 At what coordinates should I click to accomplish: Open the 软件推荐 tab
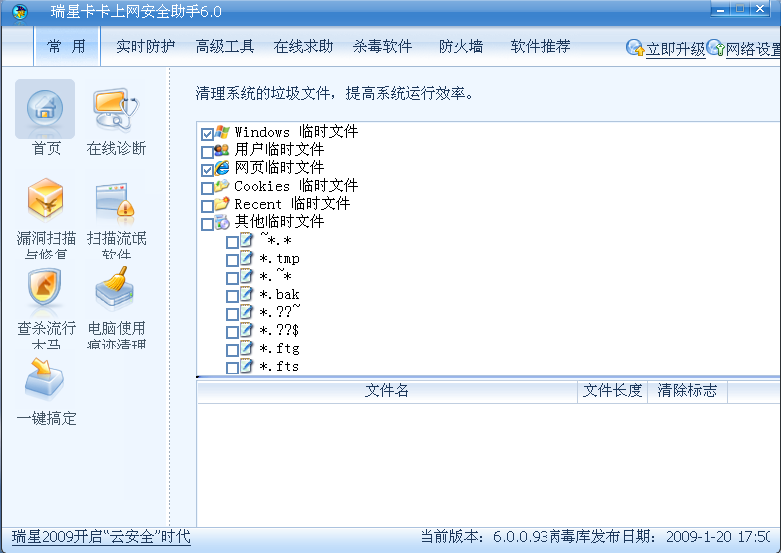pyautogui.click(x=540, y=46)
